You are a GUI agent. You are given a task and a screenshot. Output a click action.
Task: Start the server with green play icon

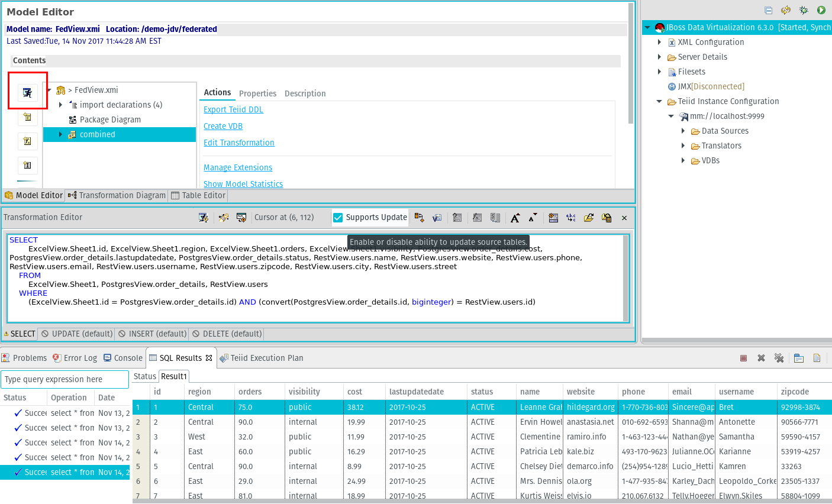(821, 10)
